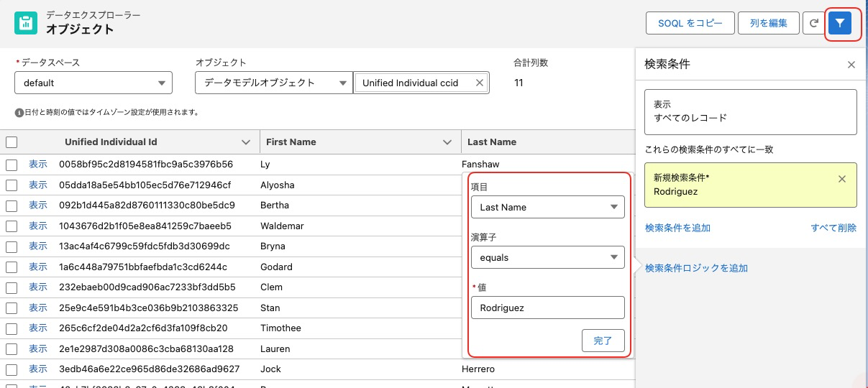Screen dimensions: 868x388
Task: Click the Last Name column header
Action: [492, 142]
